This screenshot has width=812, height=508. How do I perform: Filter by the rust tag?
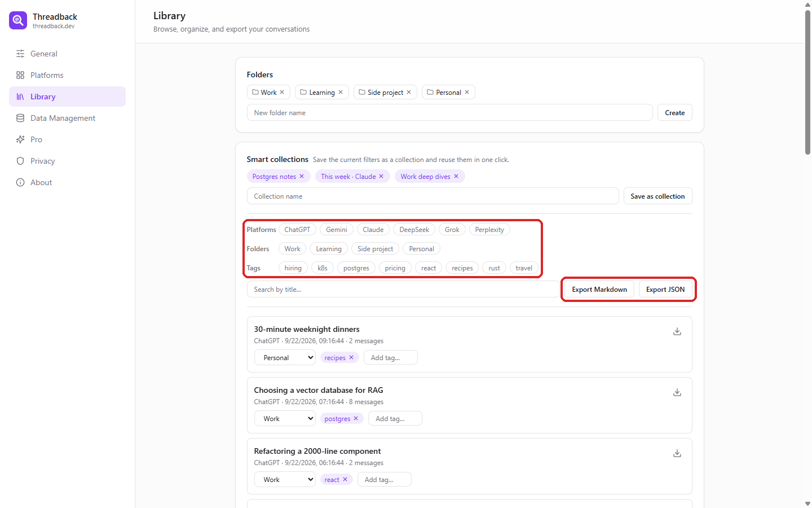pyautogui.click(x=495, y=268)
